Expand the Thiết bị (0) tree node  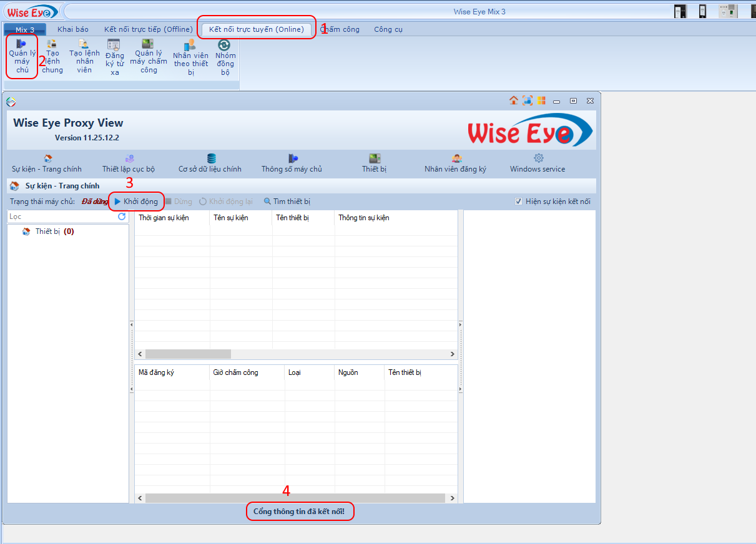pyautogui.click(x=26, y=231)
